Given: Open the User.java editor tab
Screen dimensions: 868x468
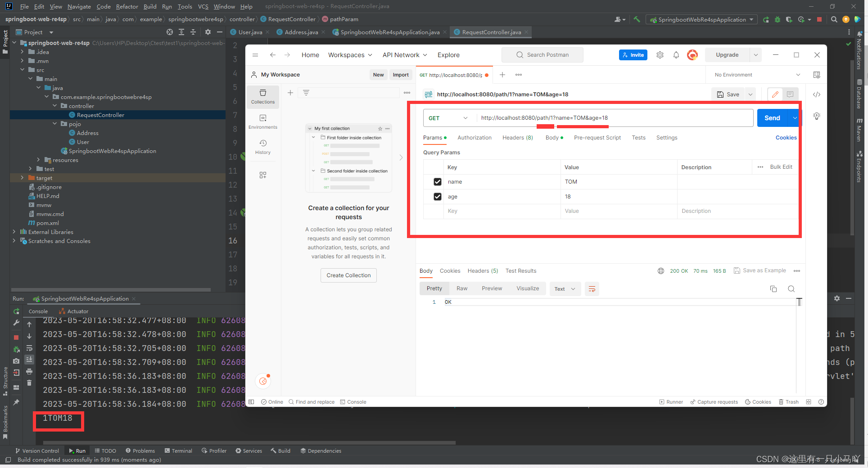Looking at the screenshot, I should click(x=250, y=32).
